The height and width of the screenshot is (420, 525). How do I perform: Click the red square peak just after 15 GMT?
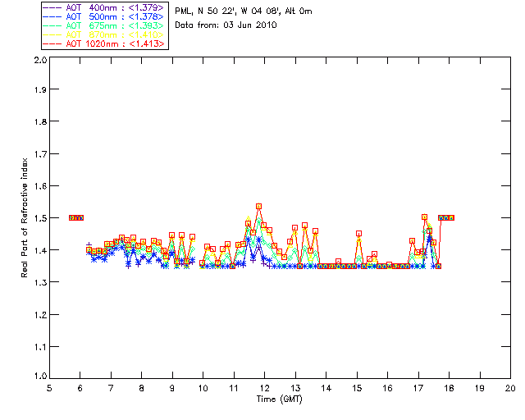tap(359, 234)
